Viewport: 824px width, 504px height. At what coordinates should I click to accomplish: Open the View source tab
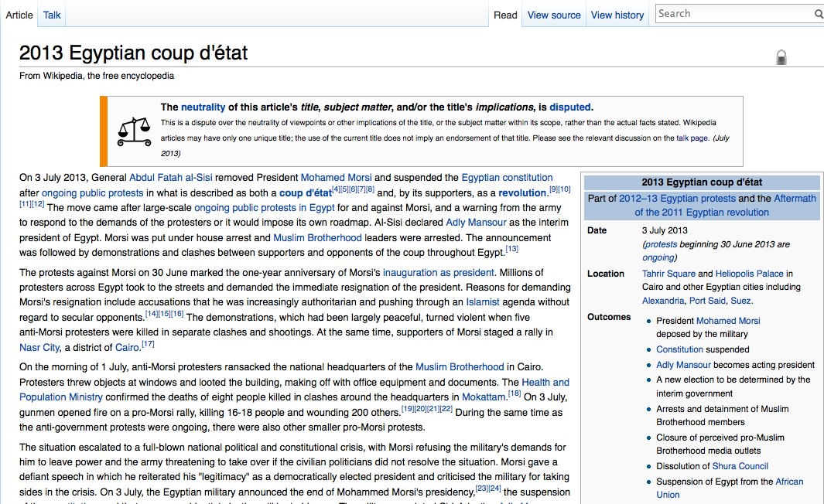[554, 15]
